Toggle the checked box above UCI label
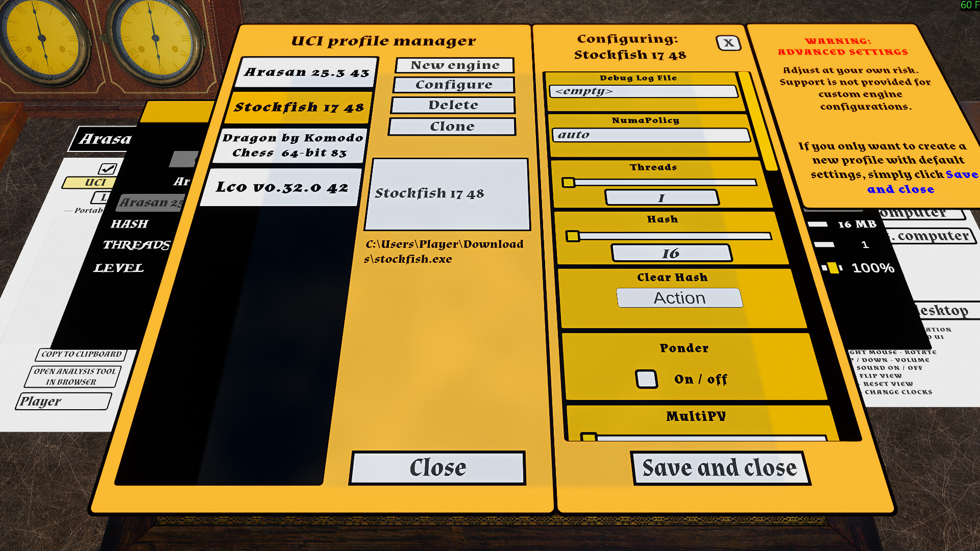 click(108, 168)
